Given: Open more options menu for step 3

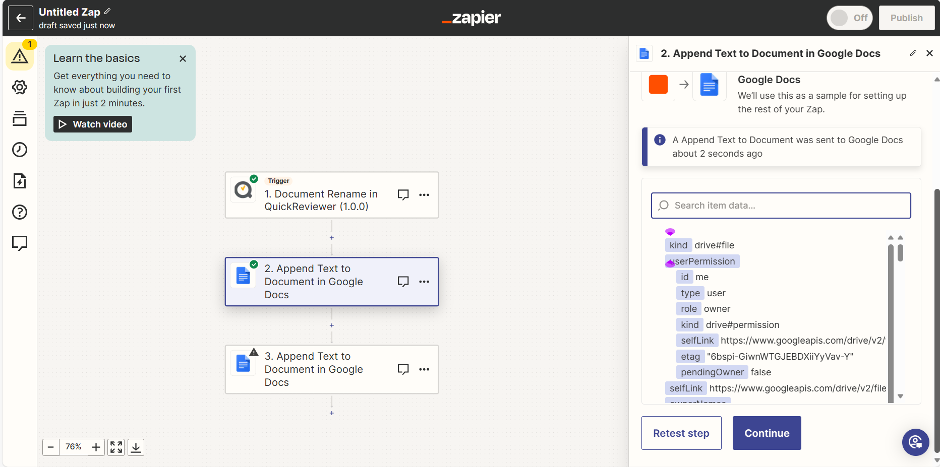Looking at the screenshot, I should (424, 369).
